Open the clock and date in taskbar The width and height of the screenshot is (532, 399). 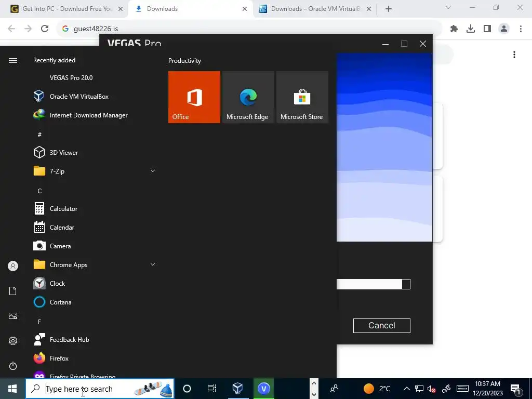point(487,389)
